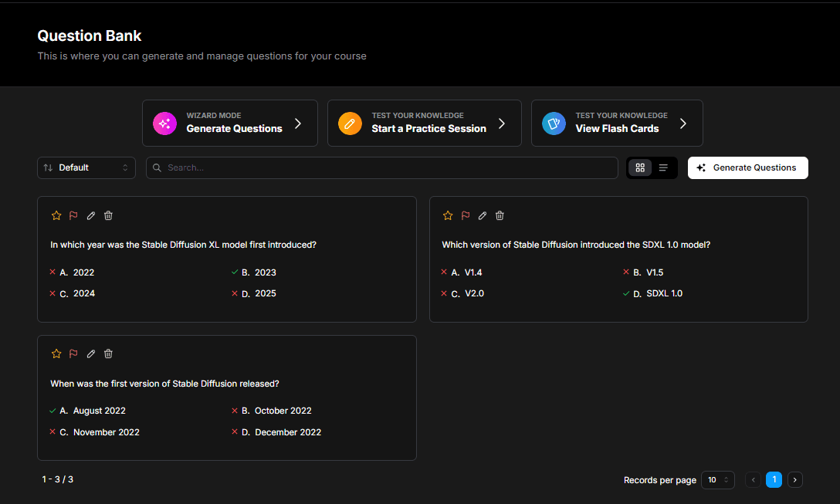
Task: Click the orange pencil practice session icon
Action: pyautogui.click(x=350, y=123)
